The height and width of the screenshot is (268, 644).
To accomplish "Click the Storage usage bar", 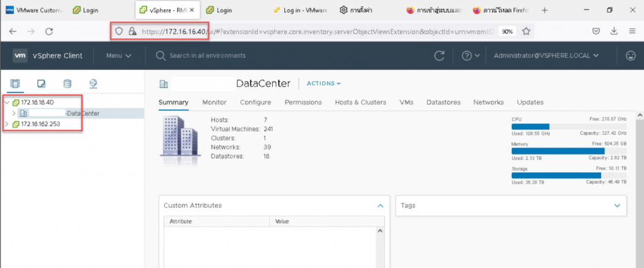I will point(569,176).
